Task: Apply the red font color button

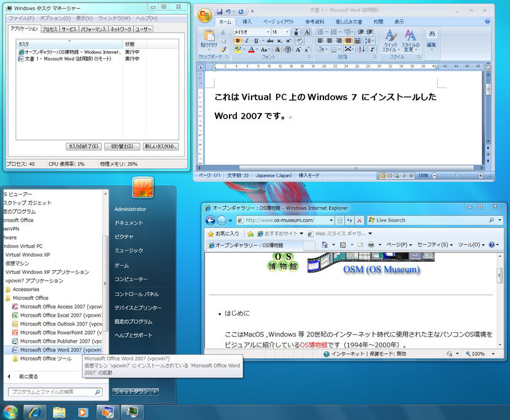Action: click(x=251, y=50)
